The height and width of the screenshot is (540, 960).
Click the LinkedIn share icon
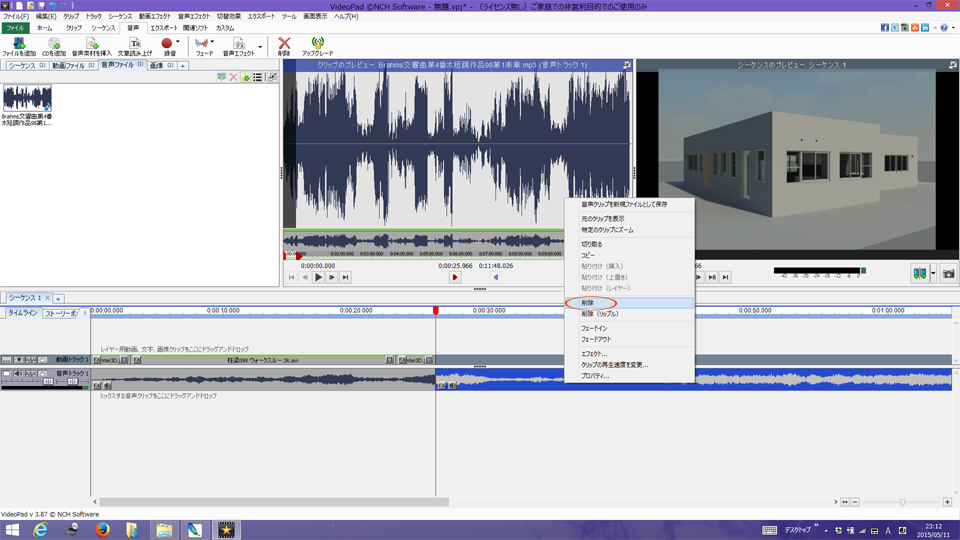click(925, 28)
